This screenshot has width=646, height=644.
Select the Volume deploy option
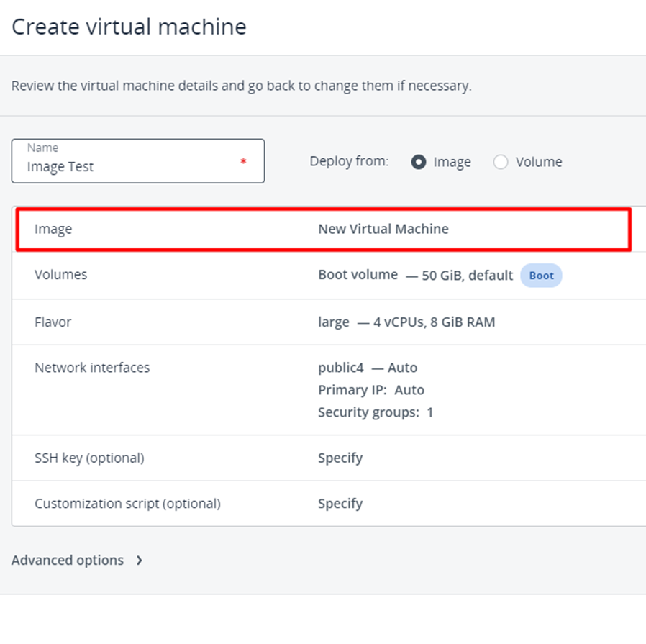tap(501, 162)
